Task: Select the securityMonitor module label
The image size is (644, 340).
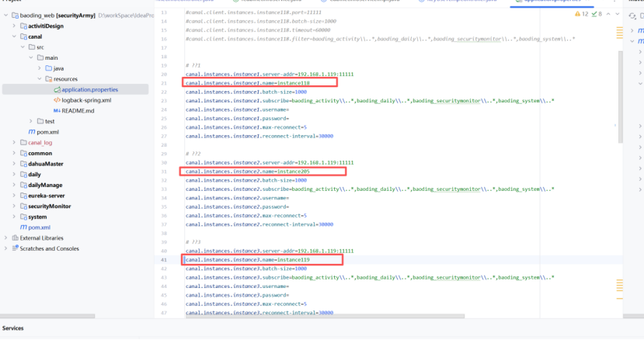Action: [49, 206]
